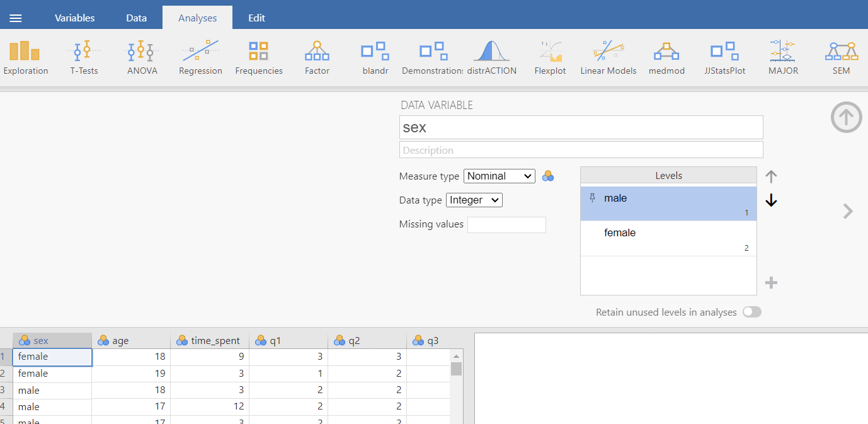Click the Missing values field

pos(506,225)
